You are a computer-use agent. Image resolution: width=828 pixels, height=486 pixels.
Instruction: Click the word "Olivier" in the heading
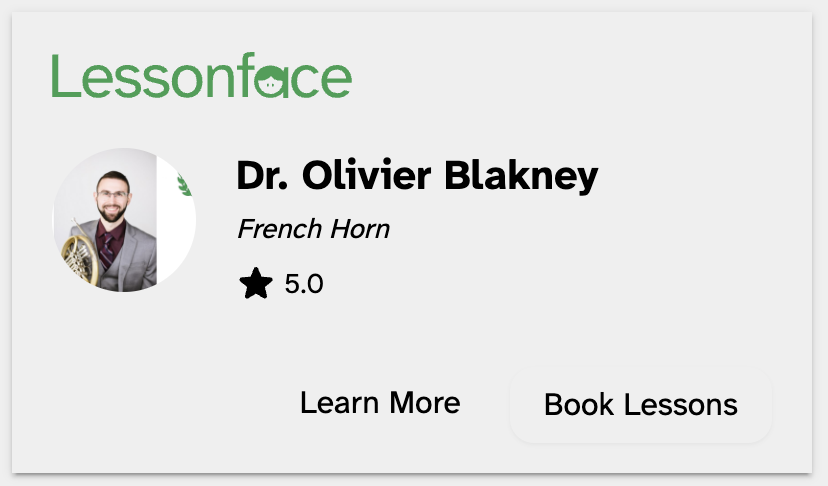click(366, 176)
